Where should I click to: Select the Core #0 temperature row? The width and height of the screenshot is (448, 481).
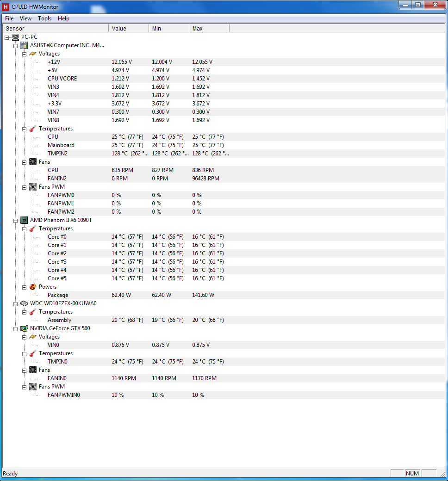[246, 237]
